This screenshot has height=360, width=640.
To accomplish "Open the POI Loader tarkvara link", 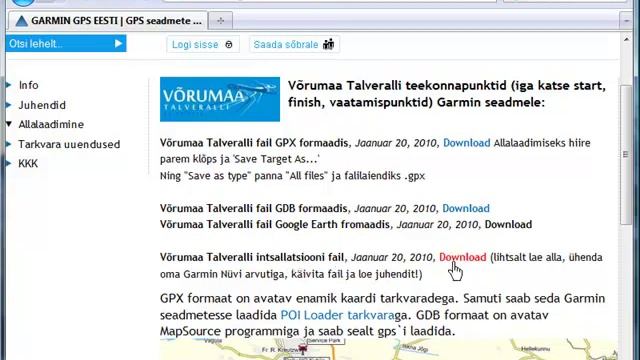I will click(337, 315).
